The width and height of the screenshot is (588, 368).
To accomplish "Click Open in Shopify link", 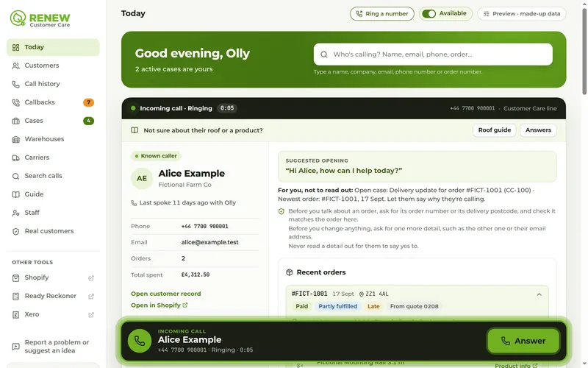I will [x=159, y=305].
